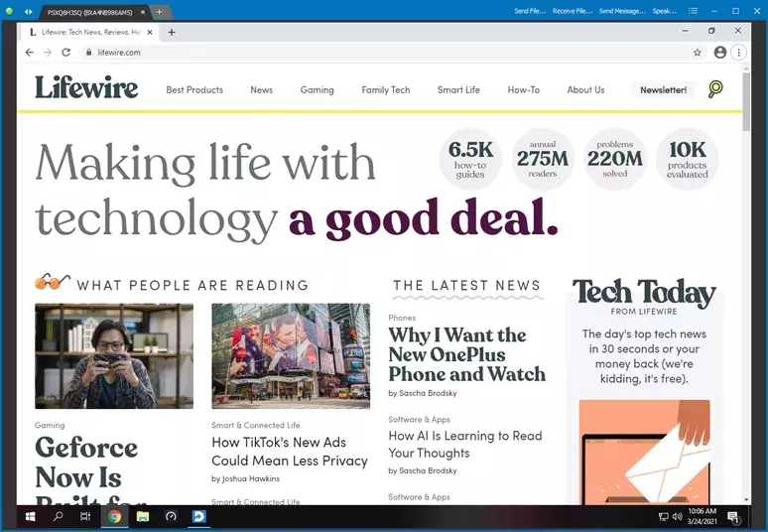The height and width of the screenshot is (532, 768).
Task: Click Receive File in the viewer toolbar
Action: pos(573,11)
